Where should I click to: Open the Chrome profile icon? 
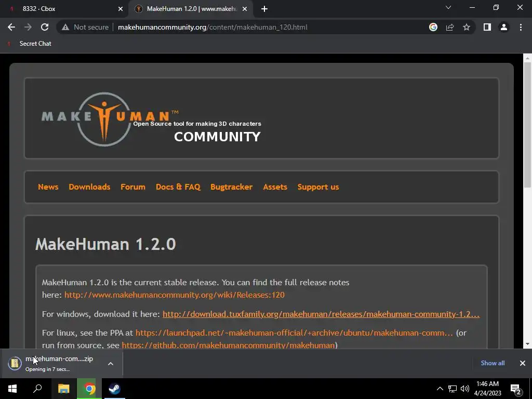504,27
